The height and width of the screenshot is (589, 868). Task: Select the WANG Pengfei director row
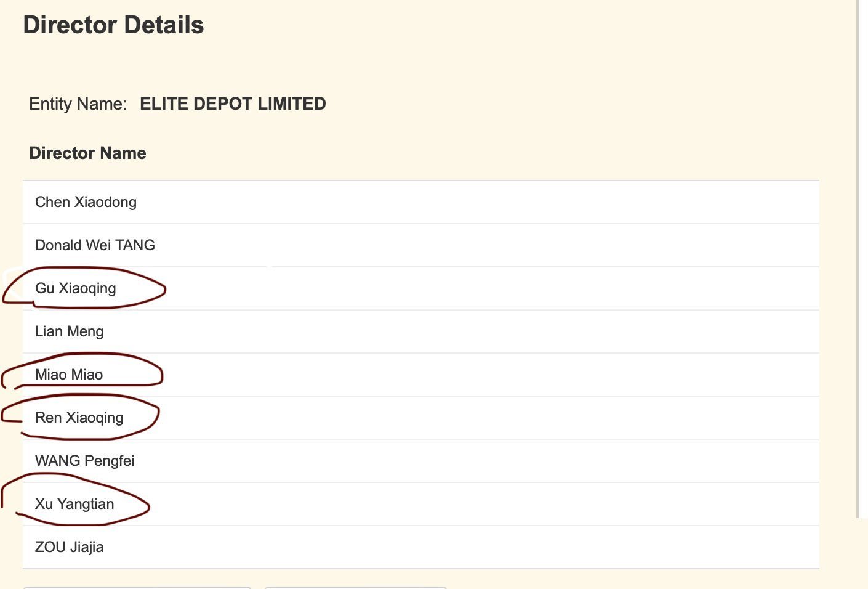pyautogui.click(x=421, y=461)
